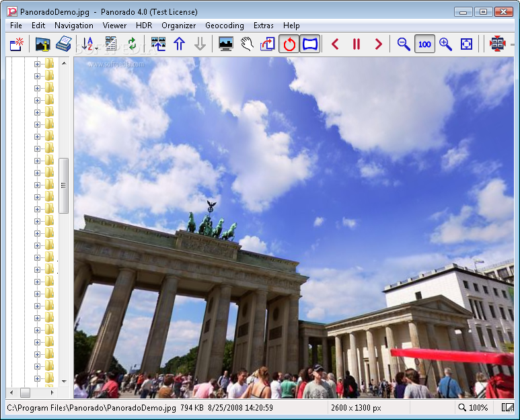The height and width of the screenshot is (420, 520).
Task: Select the gray down arrow toolbar icon
Action: coord(200,44)
